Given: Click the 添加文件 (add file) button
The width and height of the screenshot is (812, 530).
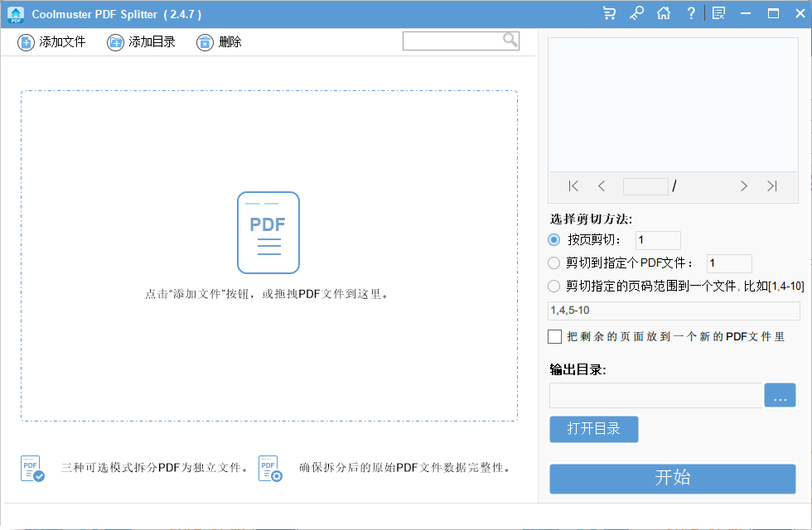Looking at the screenshot, I should click(51, 42).
